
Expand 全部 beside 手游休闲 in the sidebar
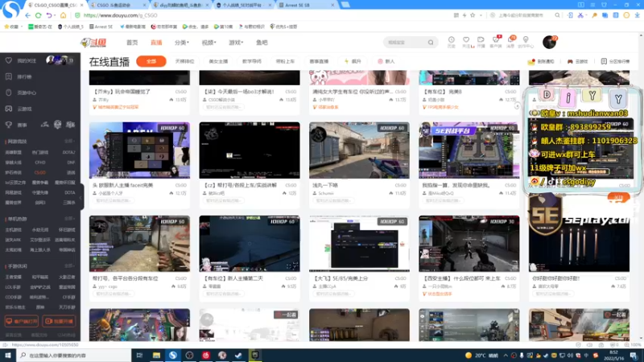point(69,266)
